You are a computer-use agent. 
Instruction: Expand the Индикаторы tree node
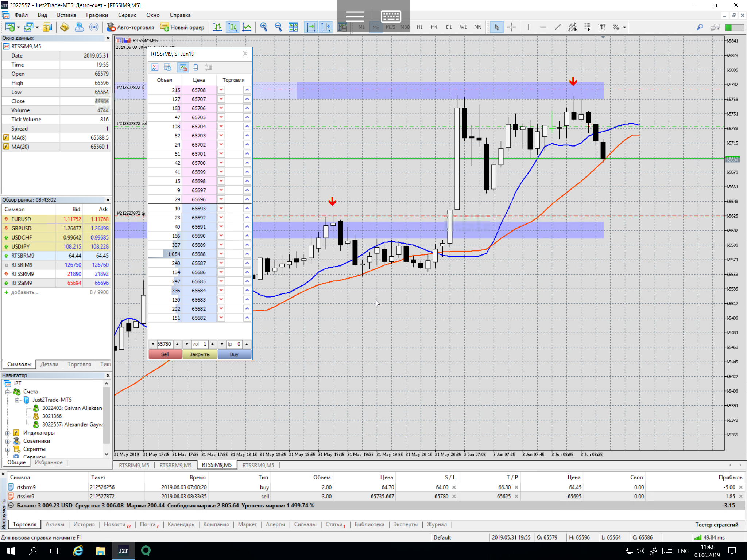pos(7,433)
